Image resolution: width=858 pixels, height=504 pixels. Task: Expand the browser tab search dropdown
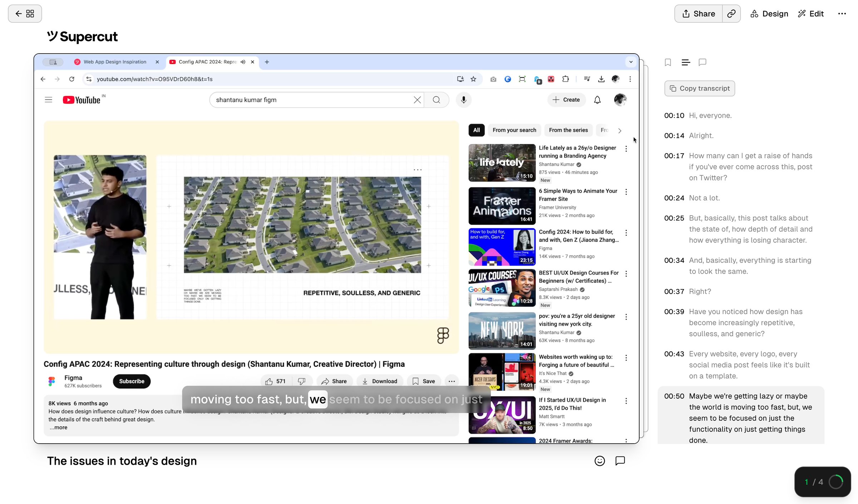[631, 62]
